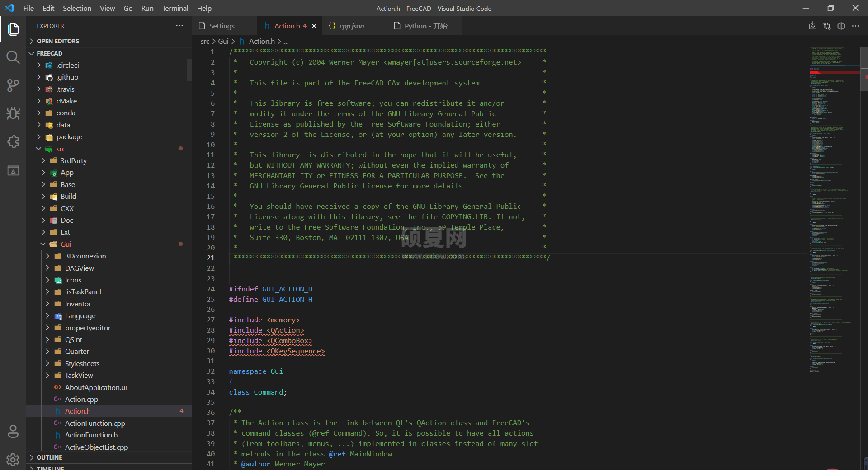This screenshot has width=868, height=470.
Task: Click the src breadcrumb segment
Action: pyautogui.click(x=205, y=41)
